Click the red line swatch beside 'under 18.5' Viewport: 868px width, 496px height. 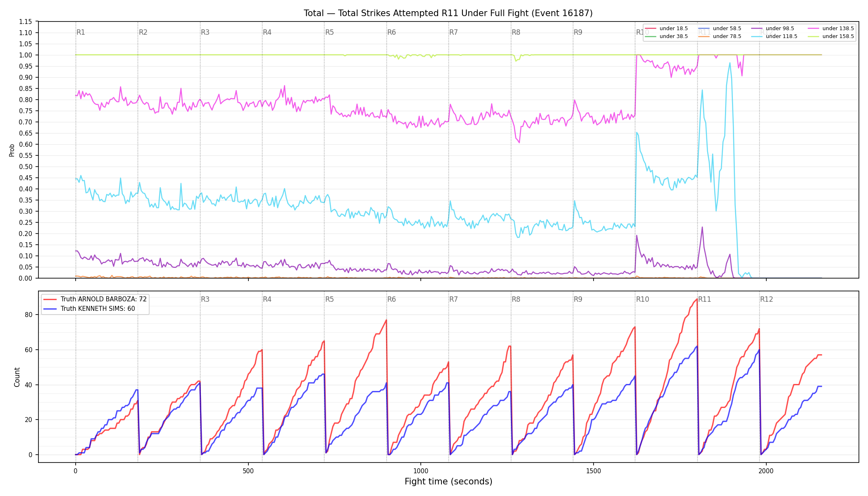click(651, 29)
